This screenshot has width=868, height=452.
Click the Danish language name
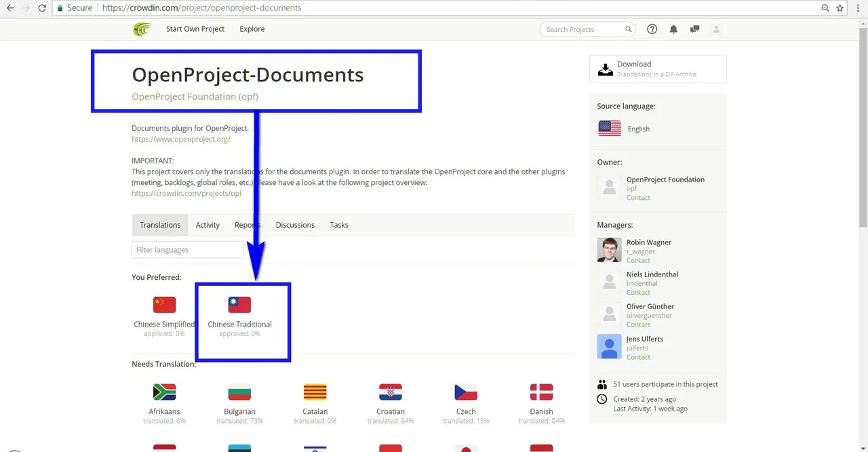(x=541, y=411)
